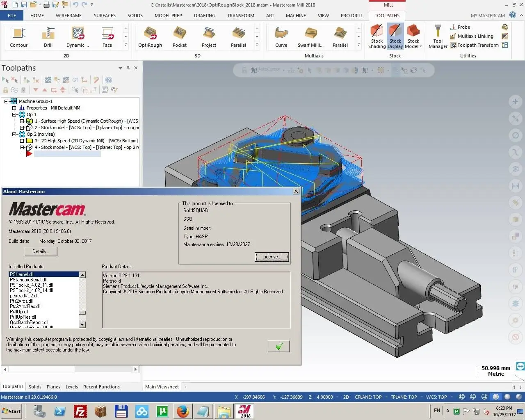Choose the OptiRough 3D toolpath
This screenshot has width=525, height=420.
point(150,37)
